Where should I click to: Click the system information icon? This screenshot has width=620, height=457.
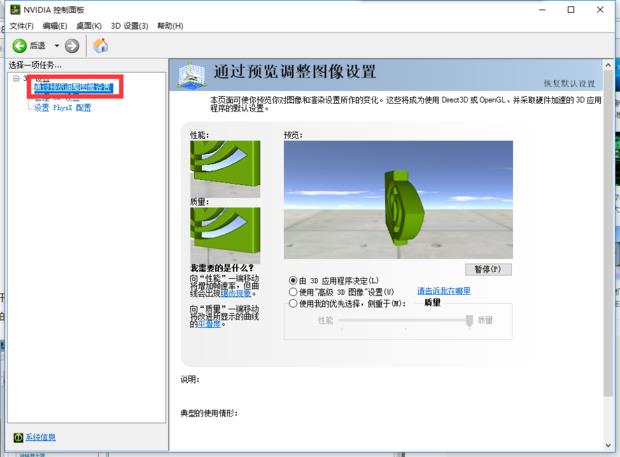(18, 437)
